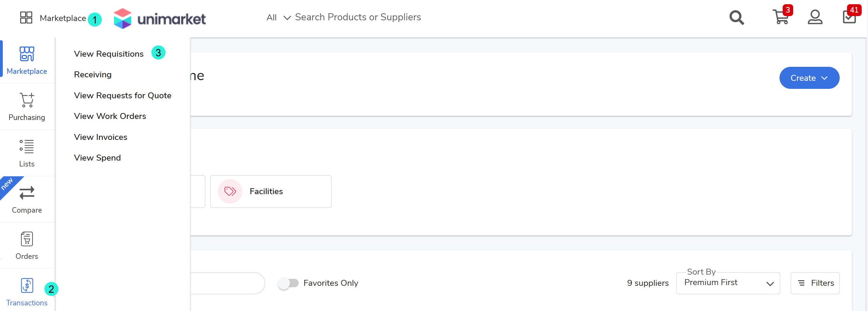
Task: Open the Facilities category card
Action: pos(271,191)
